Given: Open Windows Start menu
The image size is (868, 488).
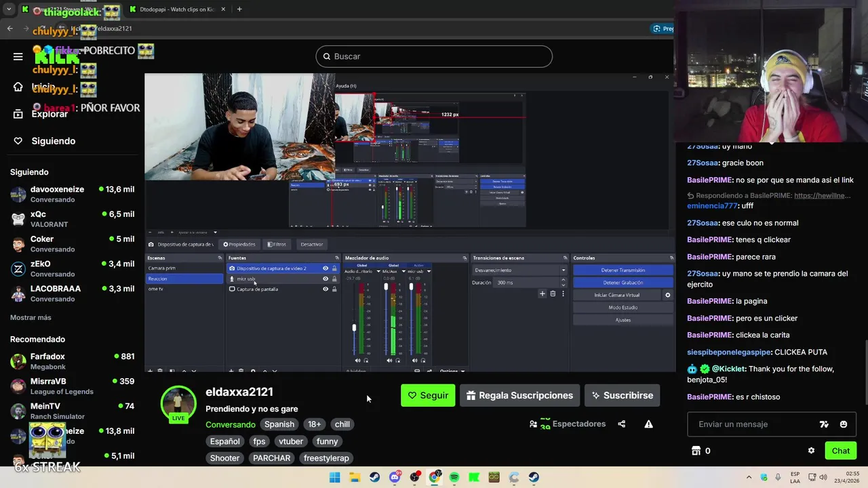Looking at the screenshot, I should coord(334,477).
